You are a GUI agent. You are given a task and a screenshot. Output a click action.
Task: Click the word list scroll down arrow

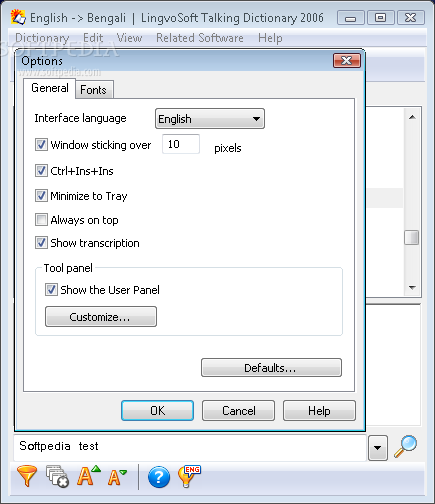(x=412, y=287)
